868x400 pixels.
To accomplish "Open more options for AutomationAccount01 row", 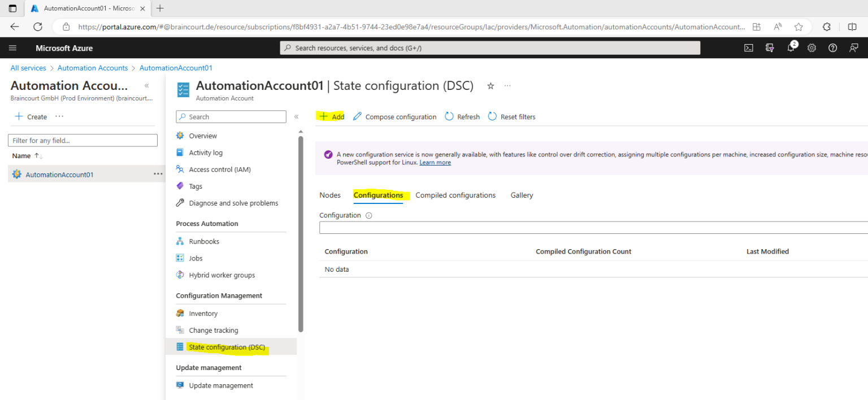I will click(x=157, y=174).
